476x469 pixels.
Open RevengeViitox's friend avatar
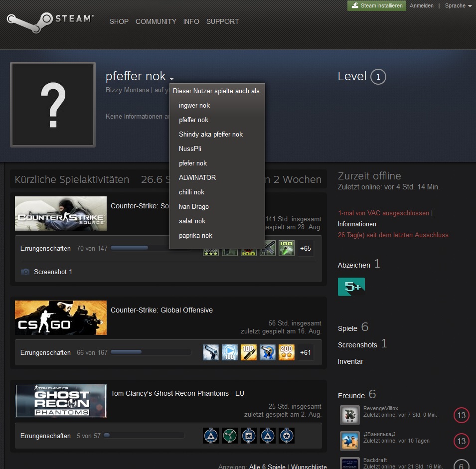350,415
